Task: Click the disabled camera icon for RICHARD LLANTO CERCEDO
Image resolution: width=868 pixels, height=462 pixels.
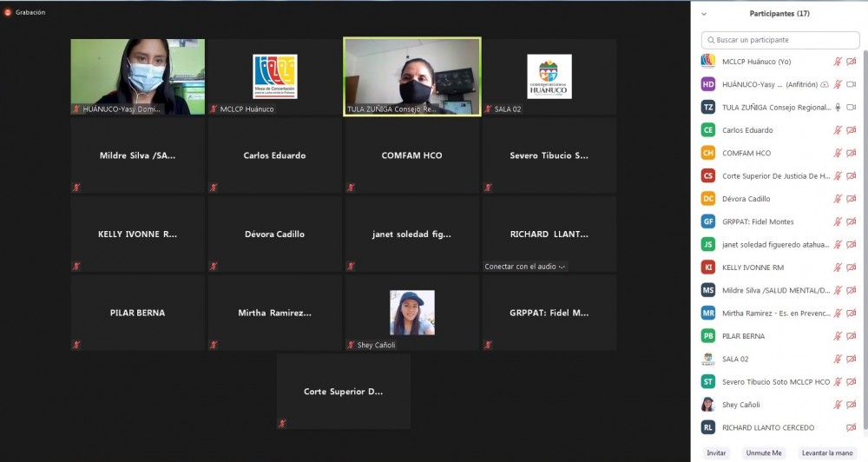Action: click(x=852, y=427)
